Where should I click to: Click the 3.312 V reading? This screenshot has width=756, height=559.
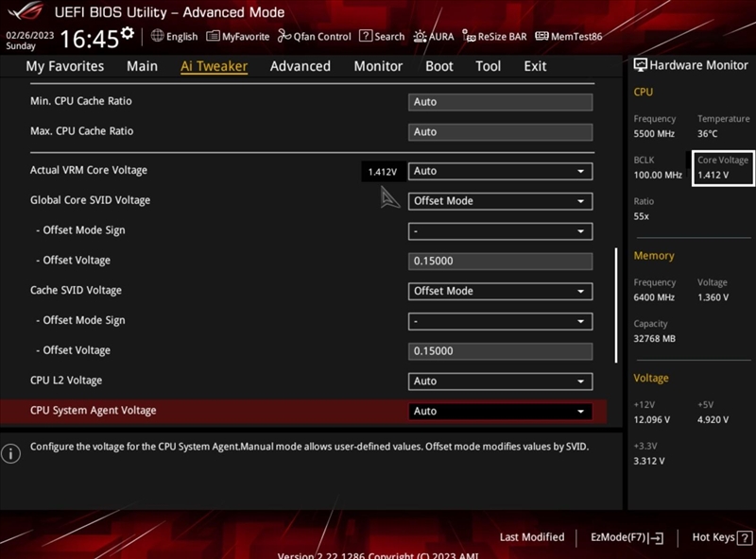click(x=649, y=461)
